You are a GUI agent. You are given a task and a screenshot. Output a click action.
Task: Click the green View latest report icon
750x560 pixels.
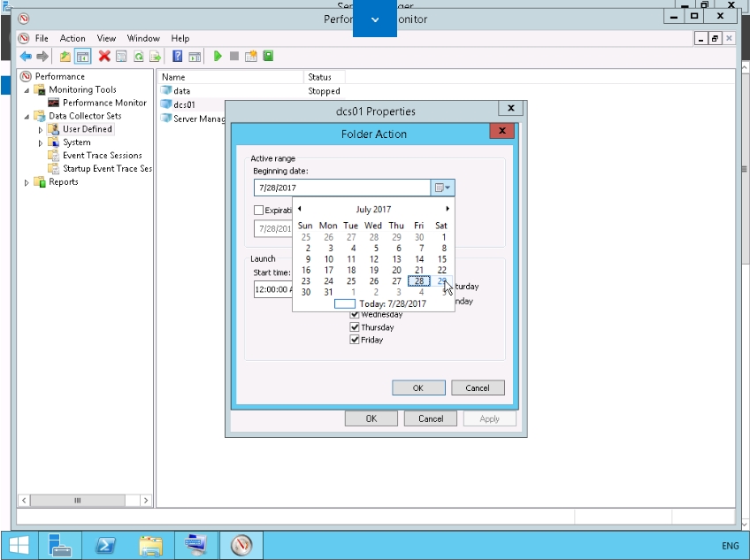pos(268,57)
